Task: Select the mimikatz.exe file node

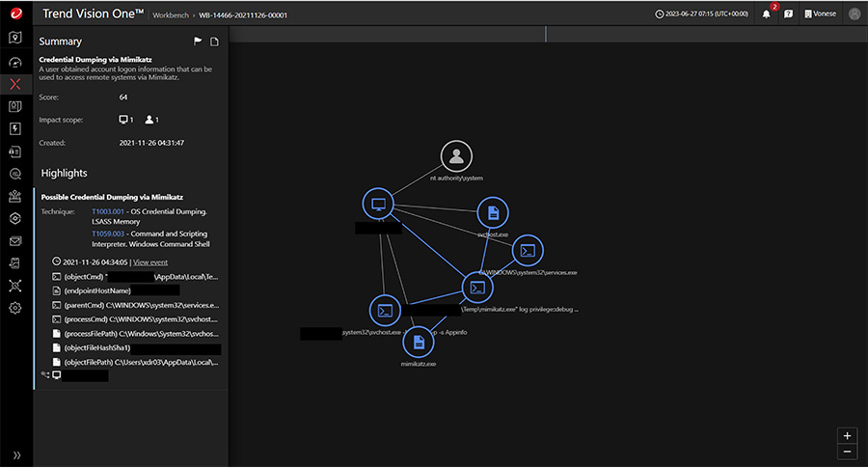Action: click(418, 342)
